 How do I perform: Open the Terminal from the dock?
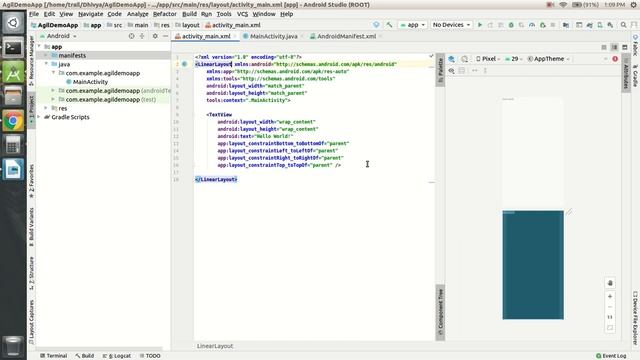tap(13, 48)
